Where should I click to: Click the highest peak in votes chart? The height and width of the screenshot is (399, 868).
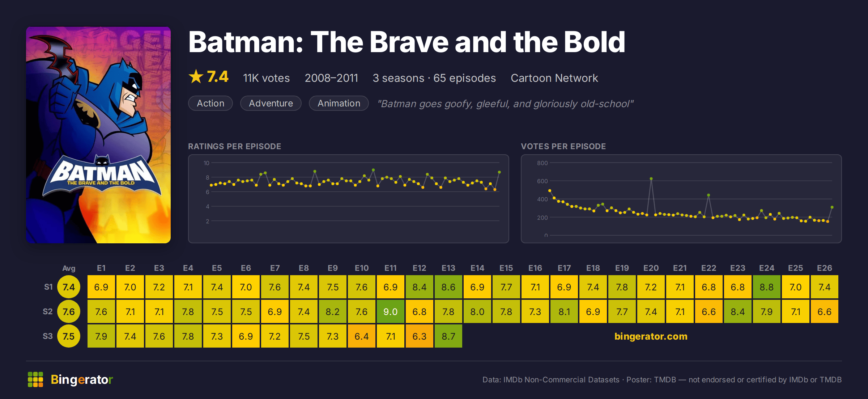pos(651,178)
